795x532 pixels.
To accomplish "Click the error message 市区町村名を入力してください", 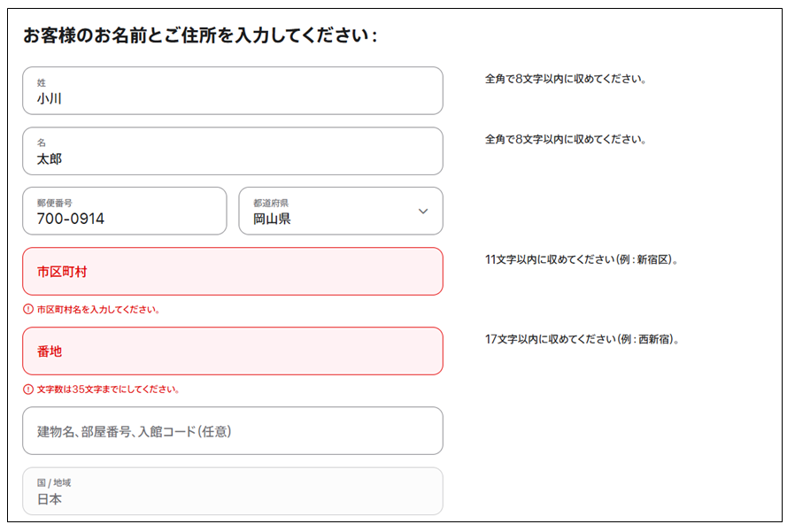I will pyautogui.click(x=98, y=309).
